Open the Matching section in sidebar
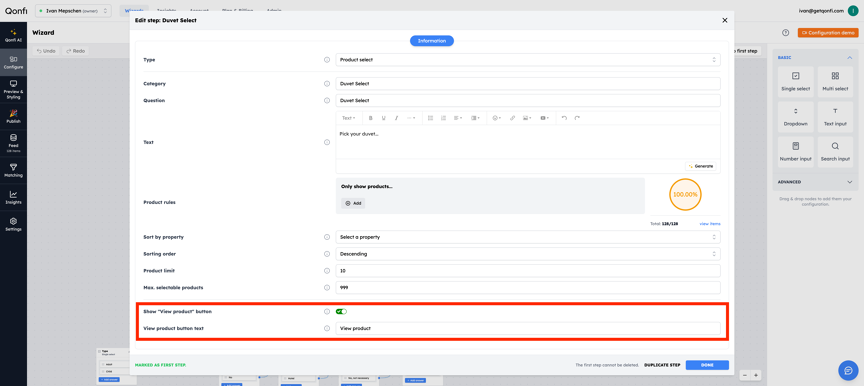The image size is (864, 386). [13, 170]
